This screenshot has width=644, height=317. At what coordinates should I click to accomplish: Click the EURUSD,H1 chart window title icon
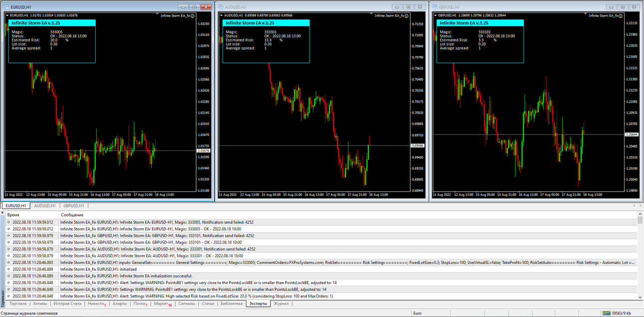pyautogui.click(x=7, y=7)
